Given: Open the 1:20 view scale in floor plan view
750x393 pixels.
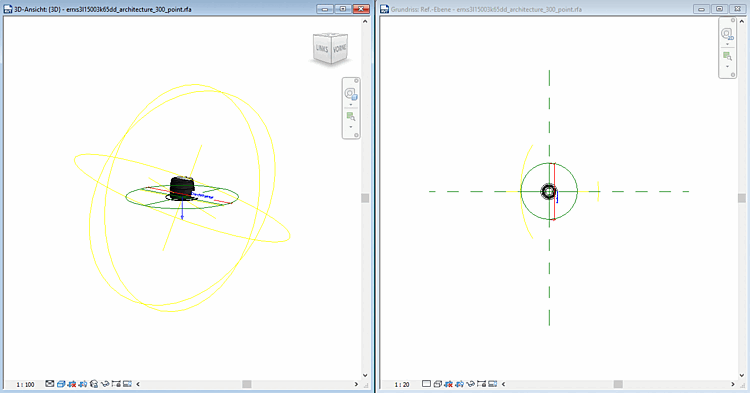Looking at the screenshot, I should (402, 384).
